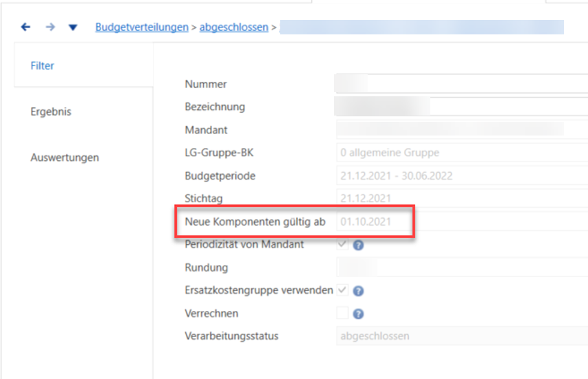Image resolution: width=588 pixels, height=379 pixels.
Task: Switch to the Auswertungen tab
Action: (x=65, y=158)
